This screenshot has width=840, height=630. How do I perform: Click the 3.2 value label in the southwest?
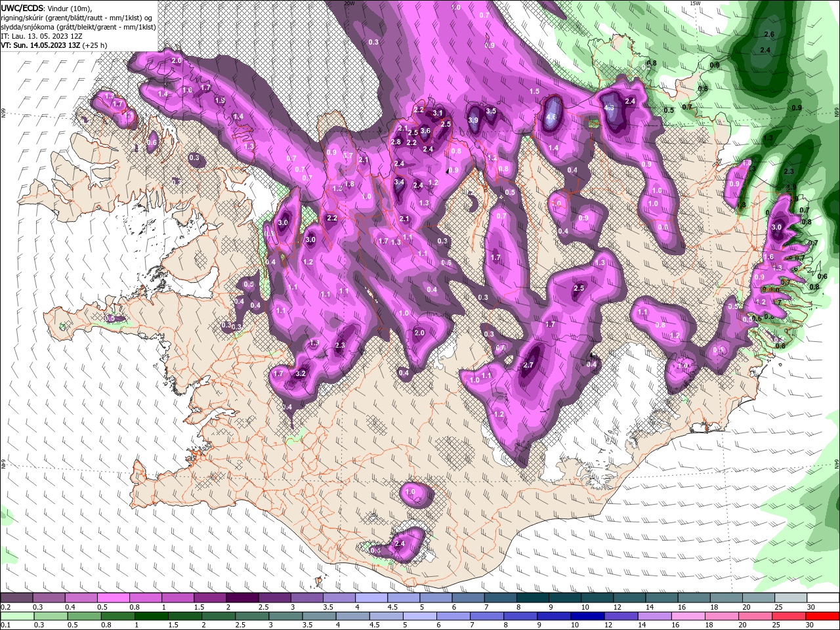(301, 373)
